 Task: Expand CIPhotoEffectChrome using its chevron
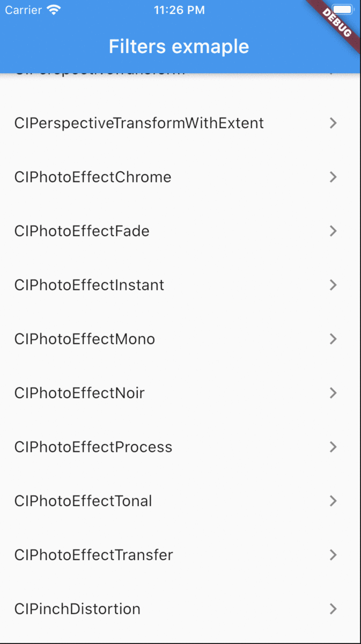tap(333, 177)
